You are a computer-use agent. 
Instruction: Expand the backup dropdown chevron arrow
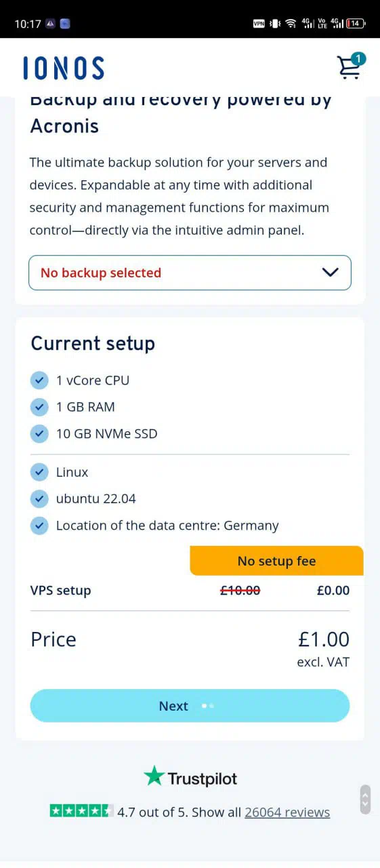[330, 273]
